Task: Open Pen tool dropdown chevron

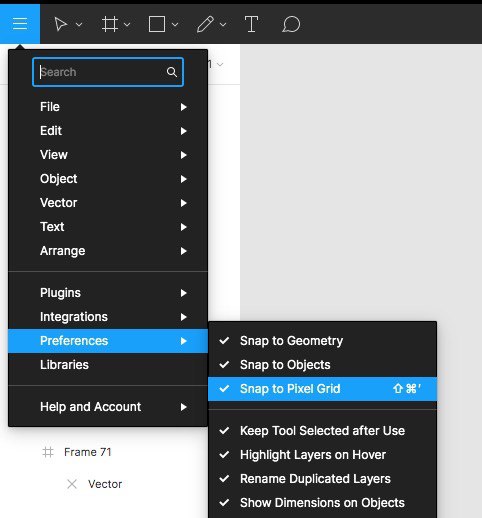Action: [x=223, y=24]
